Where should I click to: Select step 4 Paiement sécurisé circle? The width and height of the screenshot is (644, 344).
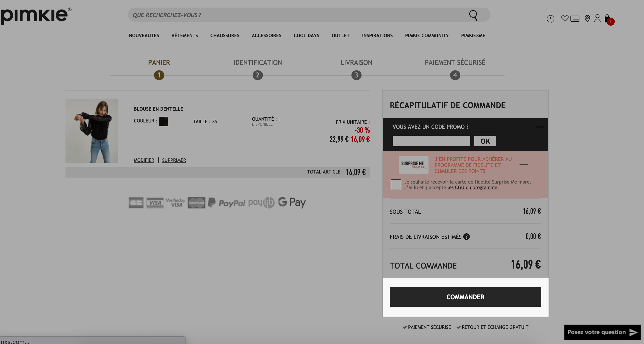click(x=455, y=75)
